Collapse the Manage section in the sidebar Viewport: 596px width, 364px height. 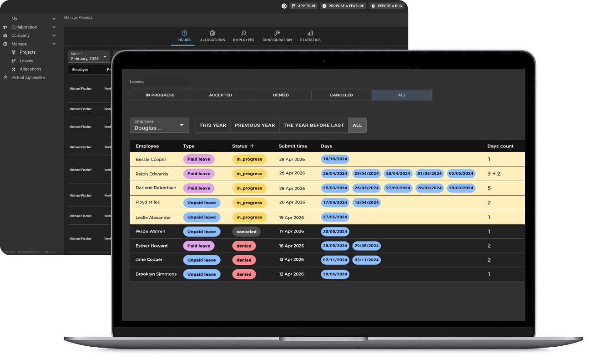tap(53, 44)
